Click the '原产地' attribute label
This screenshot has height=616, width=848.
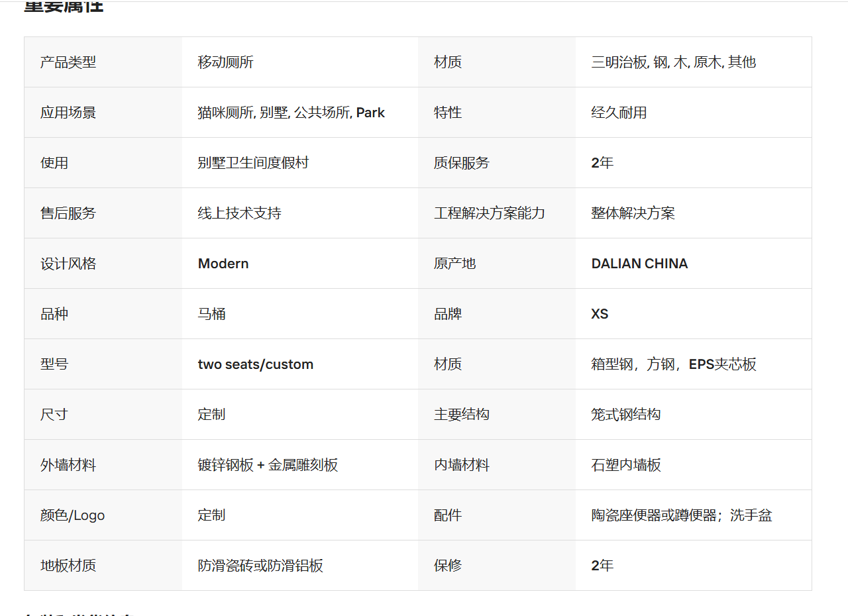coord(455,264)
